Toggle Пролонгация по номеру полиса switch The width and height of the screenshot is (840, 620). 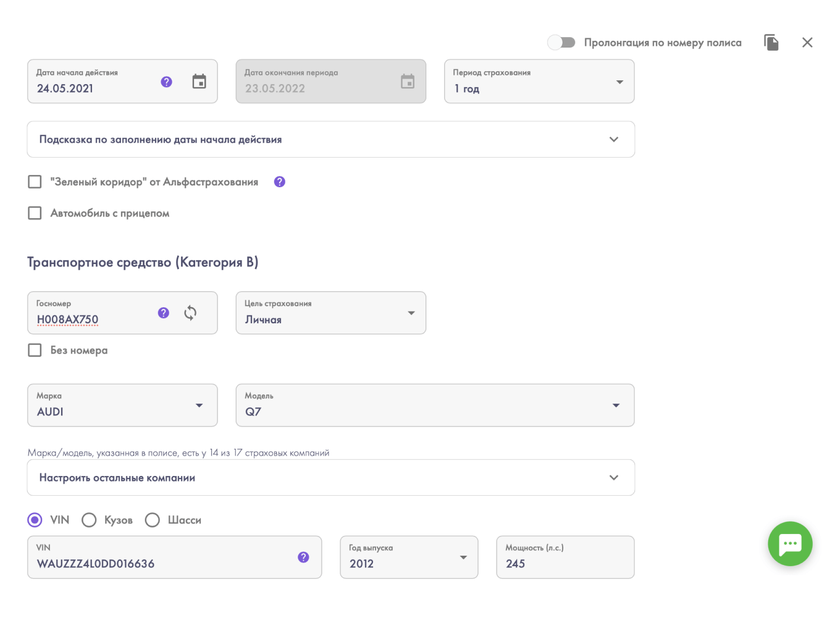pyautogui.click(x=561, y=43)
